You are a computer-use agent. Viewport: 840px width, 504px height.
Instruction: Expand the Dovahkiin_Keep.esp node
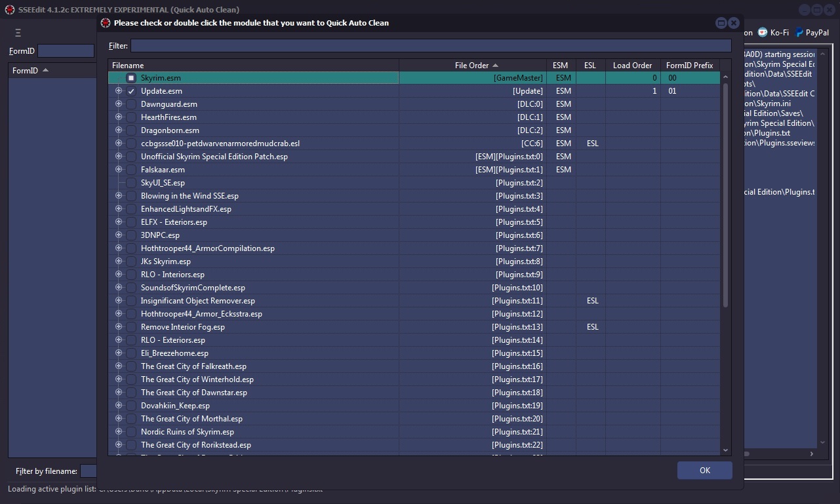point(119,406)
